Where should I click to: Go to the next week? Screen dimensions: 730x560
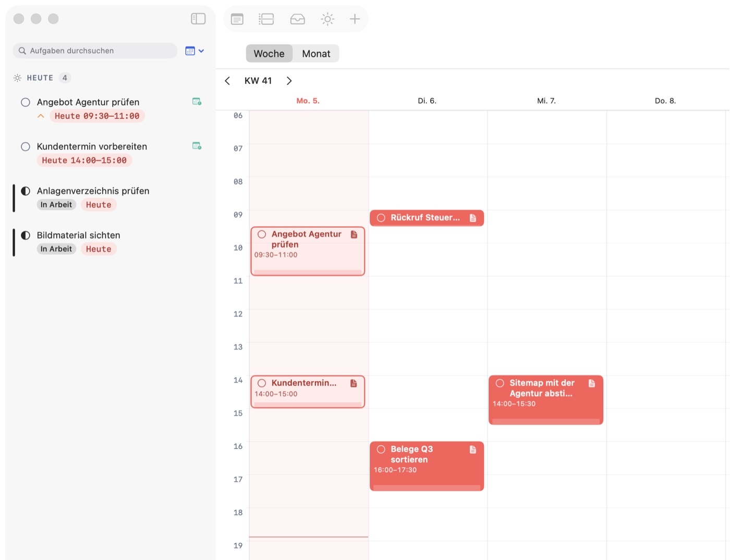[289, 81]
